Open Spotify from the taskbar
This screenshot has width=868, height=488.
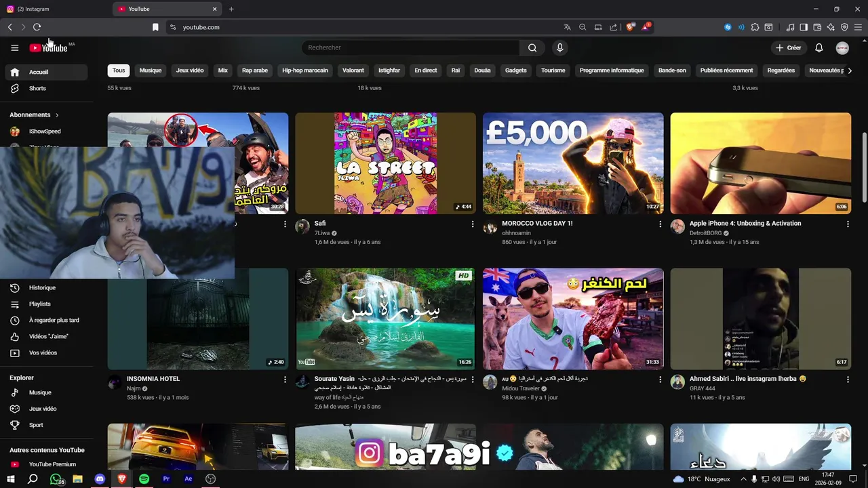coord(144,479)
